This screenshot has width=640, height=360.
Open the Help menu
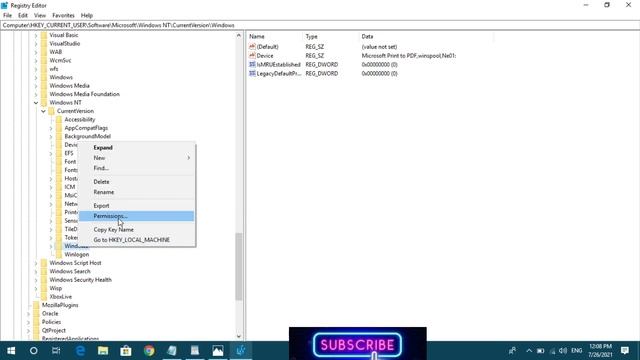coord(87,15)
